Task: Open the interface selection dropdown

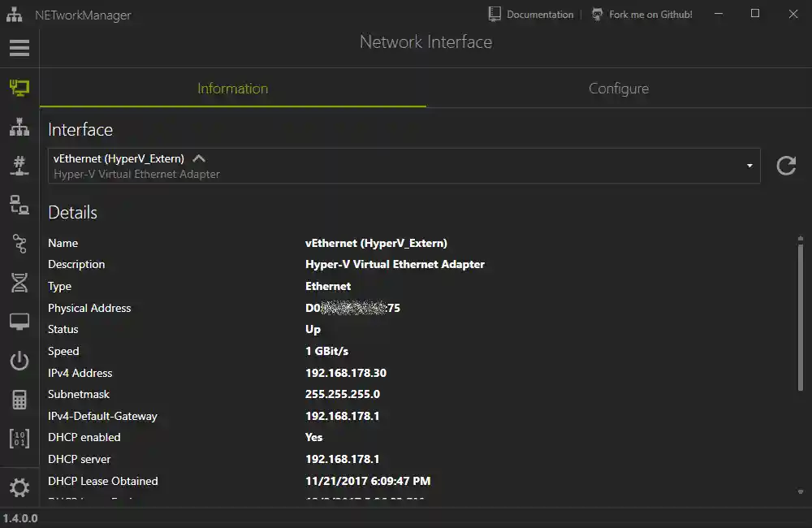Action: tap(749, 165)
